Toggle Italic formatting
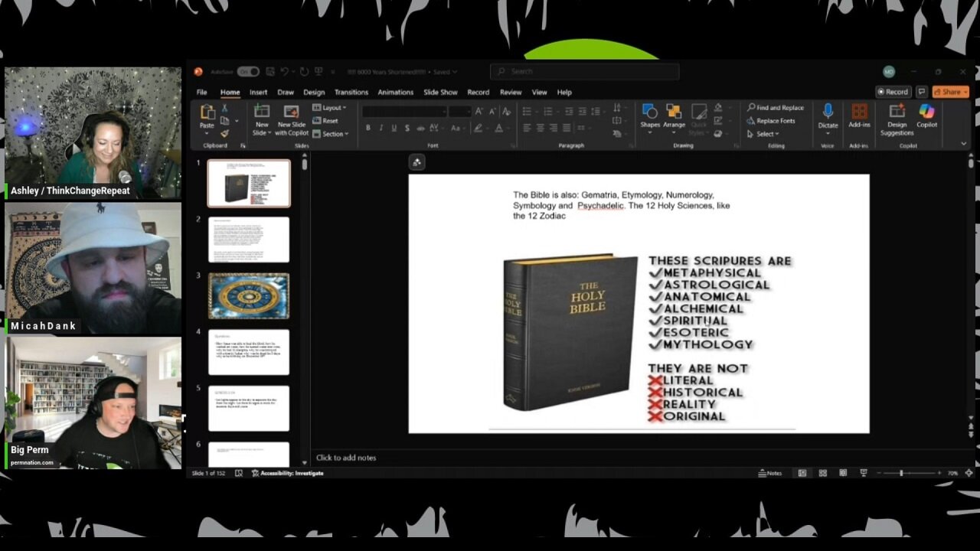The image size is (980, 551). (x=381, y=128)
